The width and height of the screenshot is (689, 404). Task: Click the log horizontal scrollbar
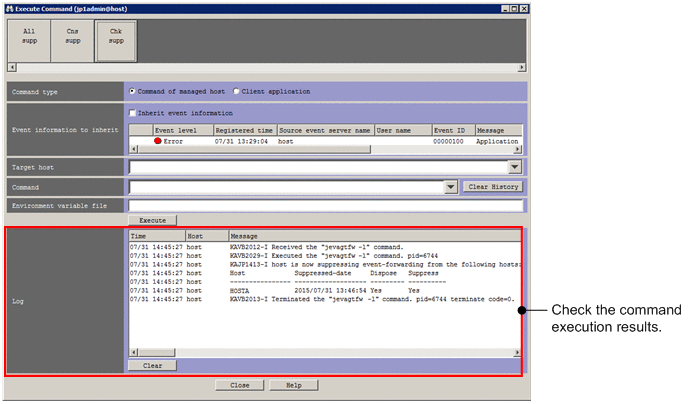325,353
